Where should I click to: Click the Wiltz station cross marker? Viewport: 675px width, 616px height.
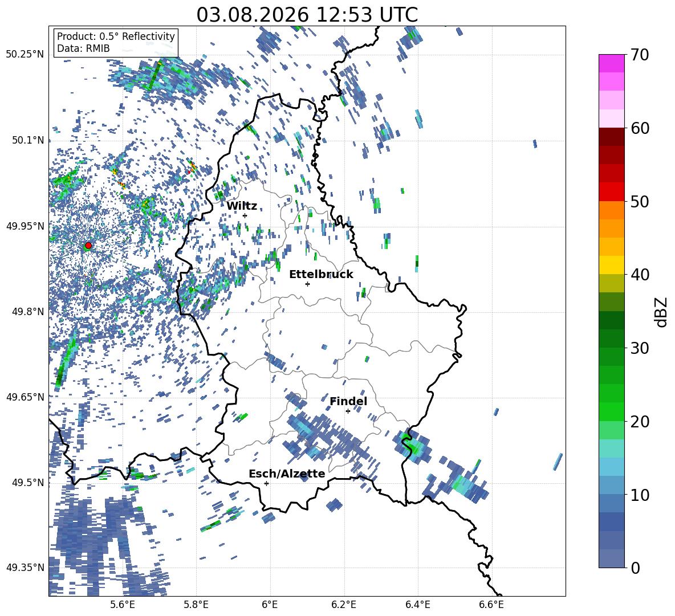245,215
